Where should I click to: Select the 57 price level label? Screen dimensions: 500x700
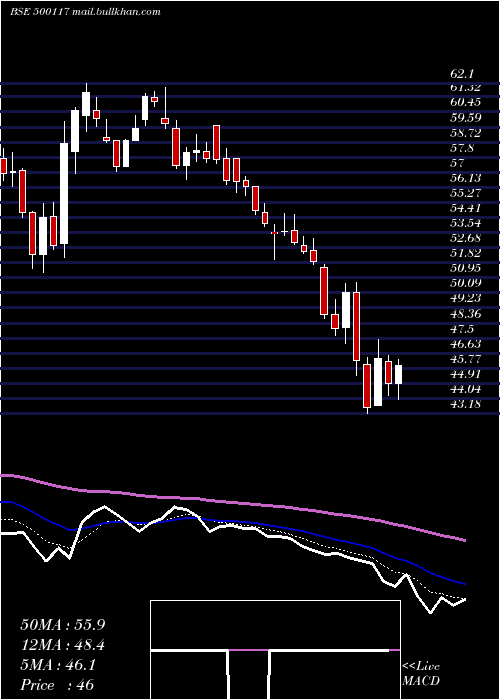point(458,163)
